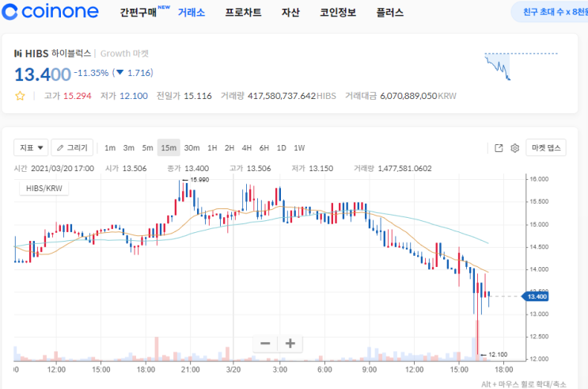Click the 2021/03/20 17:00 time value
This screenshot has height=389, width=588.
(x=63, y=169)
